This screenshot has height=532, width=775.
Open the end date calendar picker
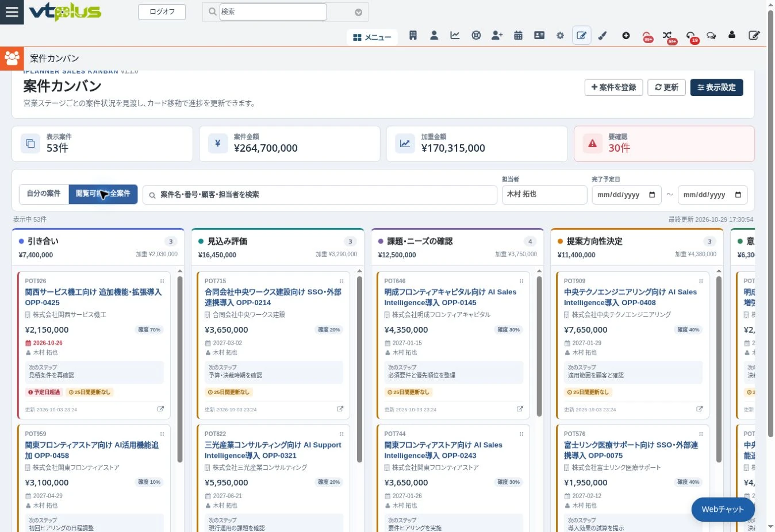[x=738, y=195]
